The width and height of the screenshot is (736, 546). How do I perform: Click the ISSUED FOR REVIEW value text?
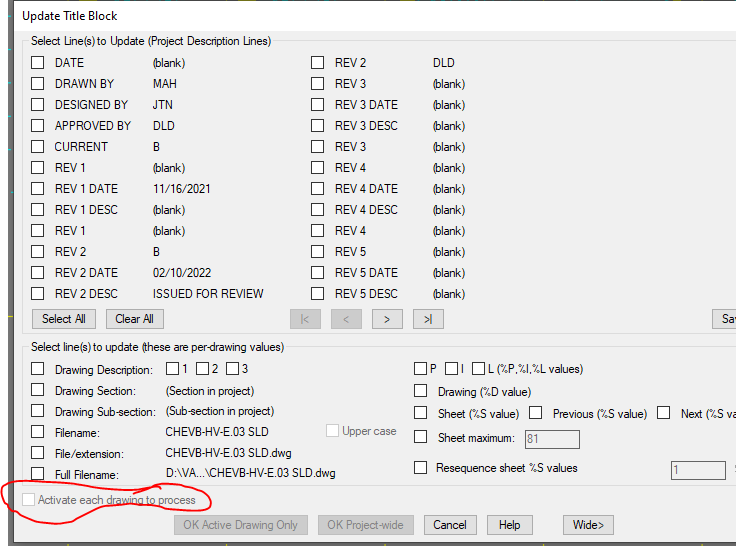point(208,293)
